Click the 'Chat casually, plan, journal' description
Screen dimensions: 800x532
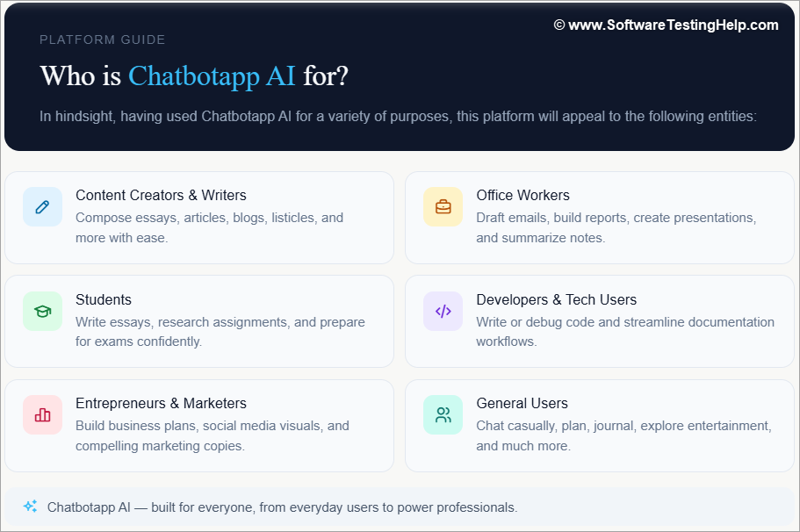coord(624,435)
